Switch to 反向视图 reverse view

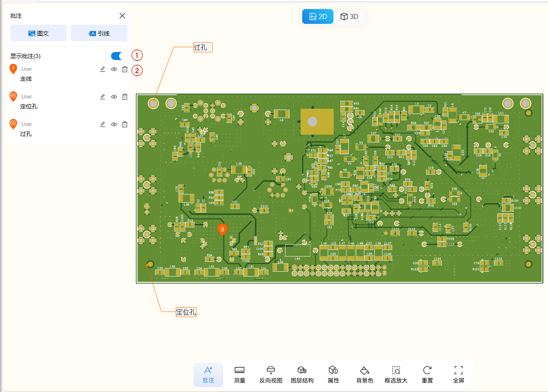tap(271, 374)
